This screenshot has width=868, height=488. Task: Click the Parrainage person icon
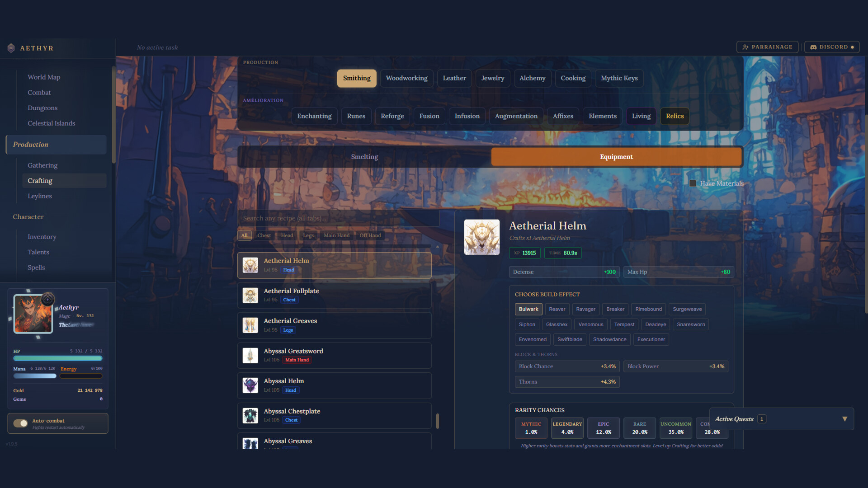745,47
